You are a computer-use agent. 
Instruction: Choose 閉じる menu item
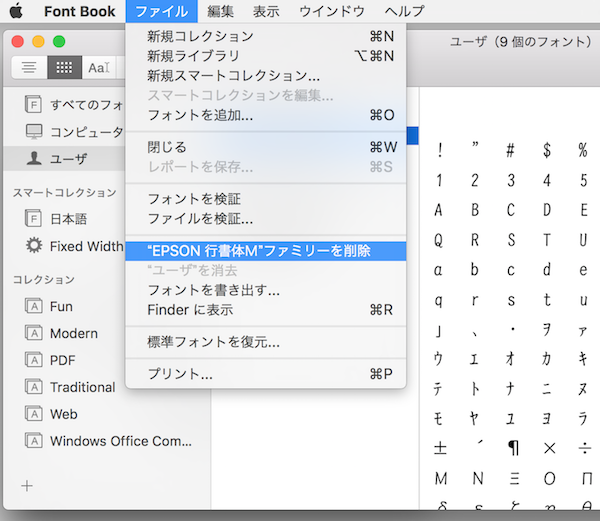(x=266, y=147)
